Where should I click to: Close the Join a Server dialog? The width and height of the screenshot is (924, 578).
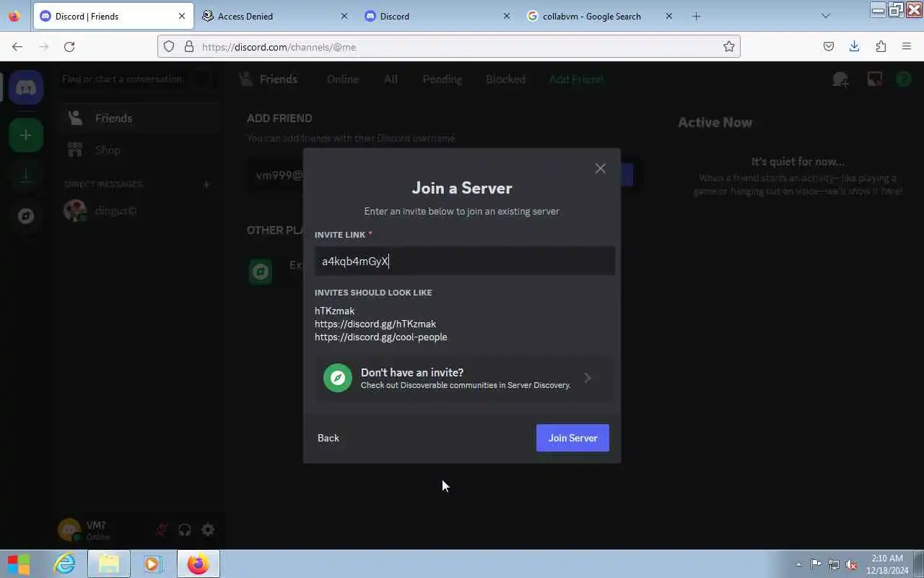[x=600, y=168]
